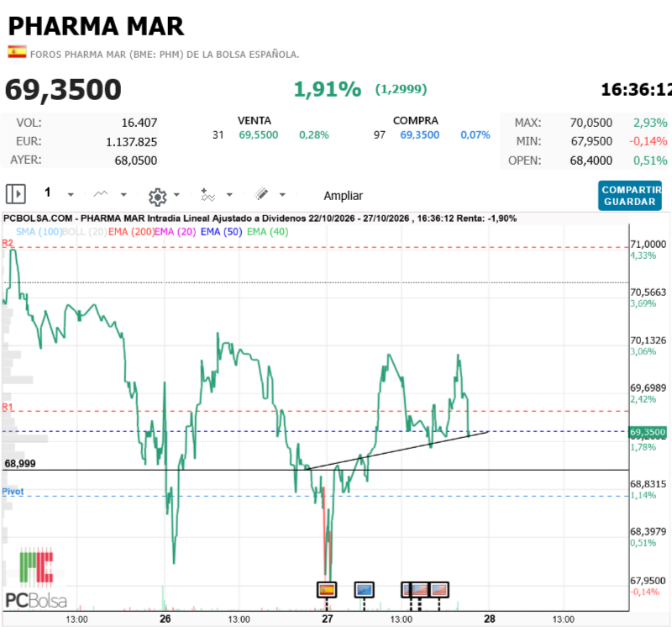Click the 71,0000 price axis label
This screenshot has width=672, height=627.
click(x=648, y=245)
